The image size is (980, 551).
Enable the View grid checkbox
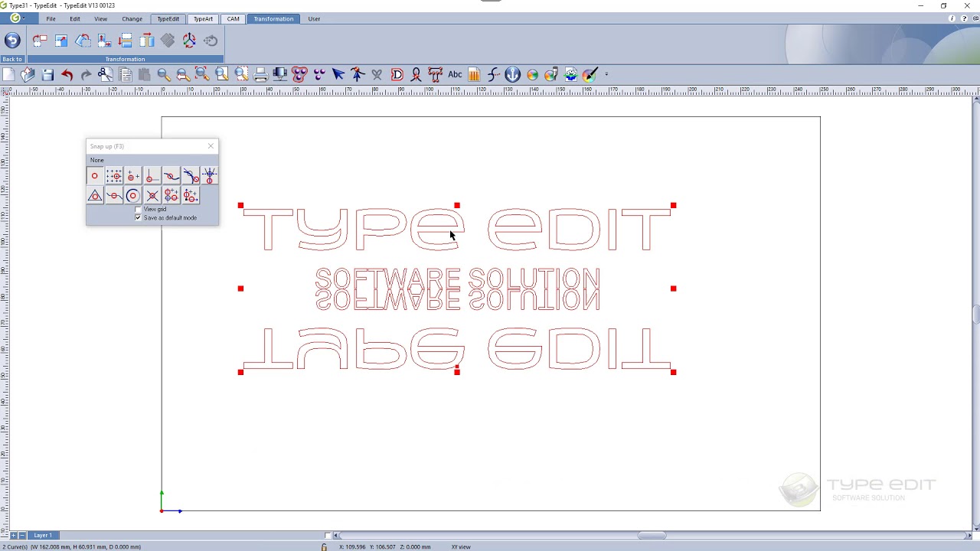pyautogui.click(x=139, y=210)
